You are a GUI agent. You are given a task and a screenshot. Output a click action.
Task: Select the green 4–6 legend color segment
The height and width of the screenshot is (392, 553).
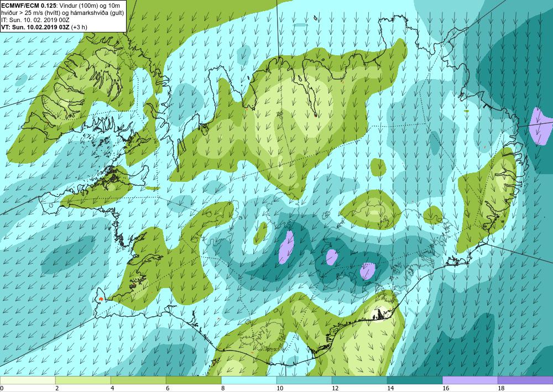[x=138, y=380]
